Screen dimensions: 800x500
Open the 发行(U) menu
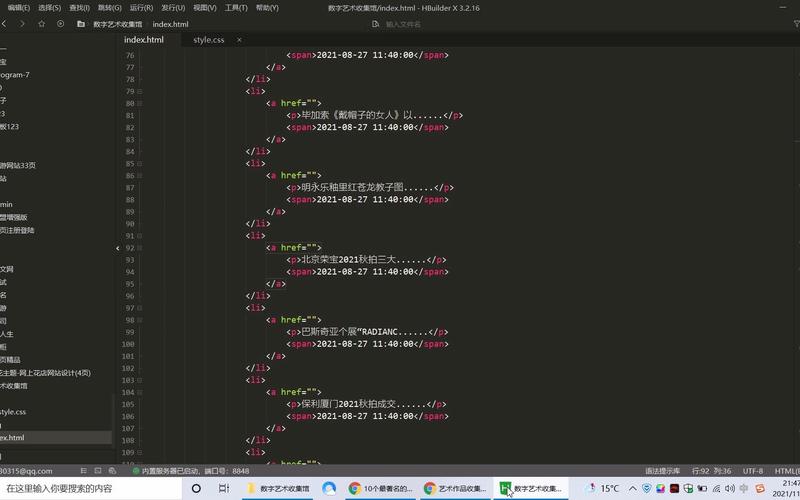(x=173, y=8)
